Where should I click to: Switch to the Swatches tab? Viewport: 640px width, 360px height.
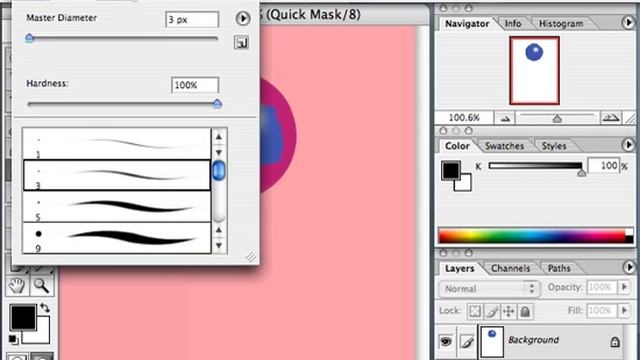click(504, 146)
